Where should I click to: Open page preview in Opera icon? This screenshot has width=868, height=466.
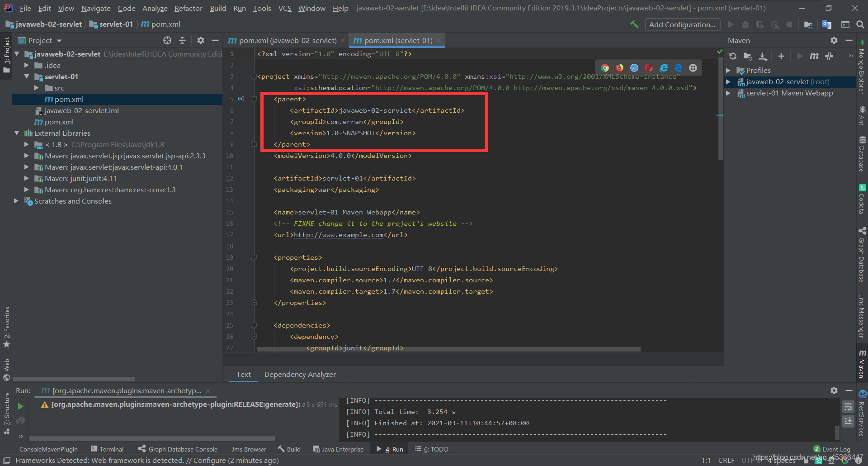pos(649,68)
